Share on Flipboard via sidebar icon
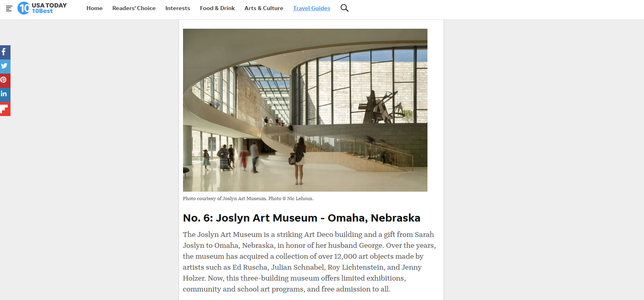This screenshot has height=300, width=644. click(5, 109)
